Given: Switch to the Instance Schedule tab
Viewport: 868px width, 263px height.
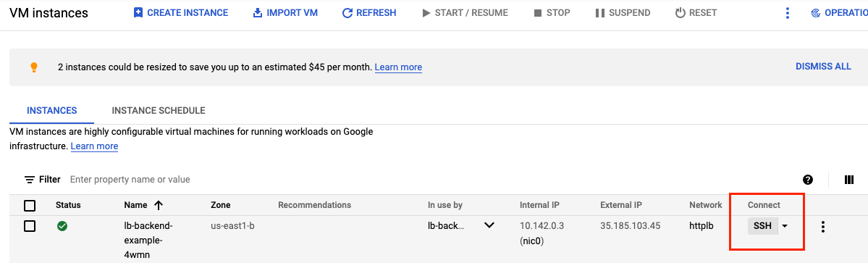Looking at the screenshot, I should [159, 111].
